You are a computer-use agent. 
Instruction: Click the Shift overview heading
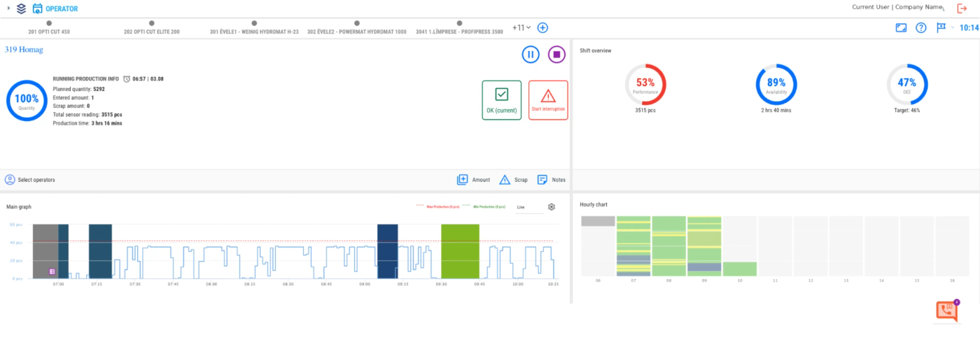(596, 50)
